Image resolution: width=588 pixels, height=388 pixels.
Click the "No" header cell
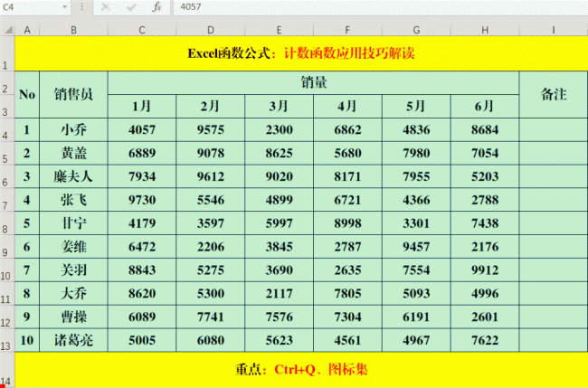pos(27,94)
